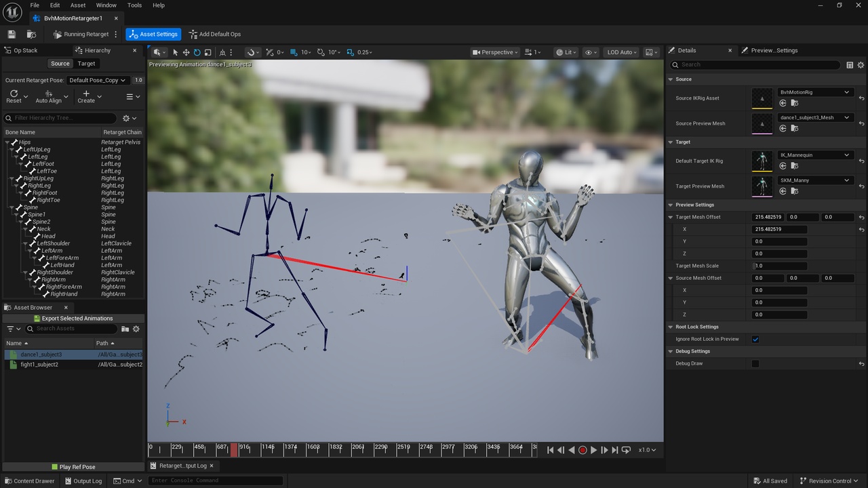The width and height of the screenshot is (868, 488).
Task: Open the Tools menu
Action: [x=134, y=5]
